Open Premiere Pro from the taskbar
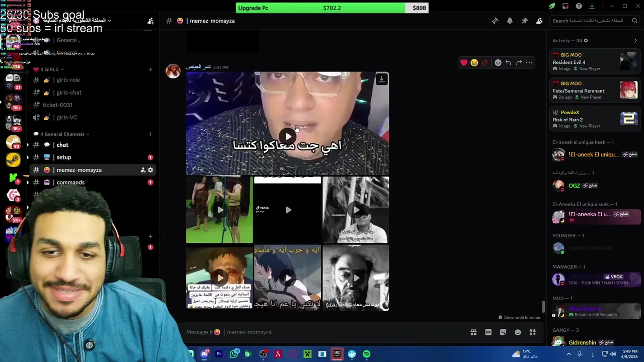Viewport: 644px width, 362px height. coord(219,354)
